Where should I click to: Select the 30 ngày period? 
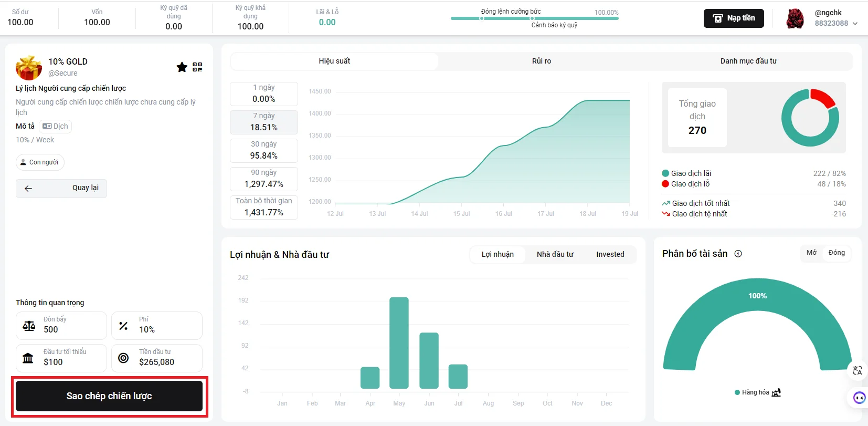click(x=264, y=150)
